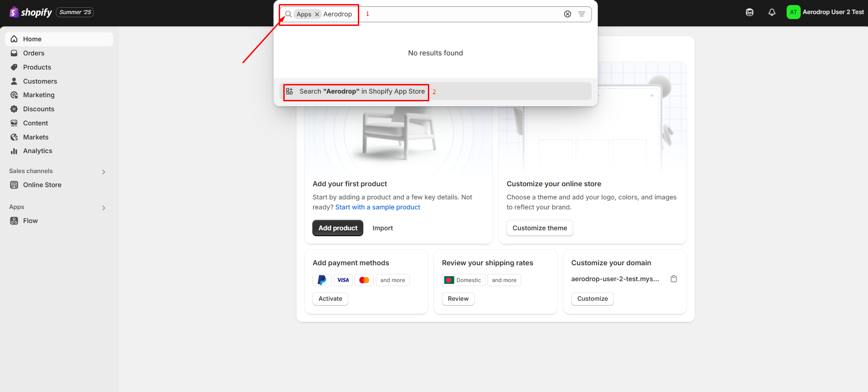Click 'and more' under payment methods
Screen dimensions: 868x392
coord(392,280)
